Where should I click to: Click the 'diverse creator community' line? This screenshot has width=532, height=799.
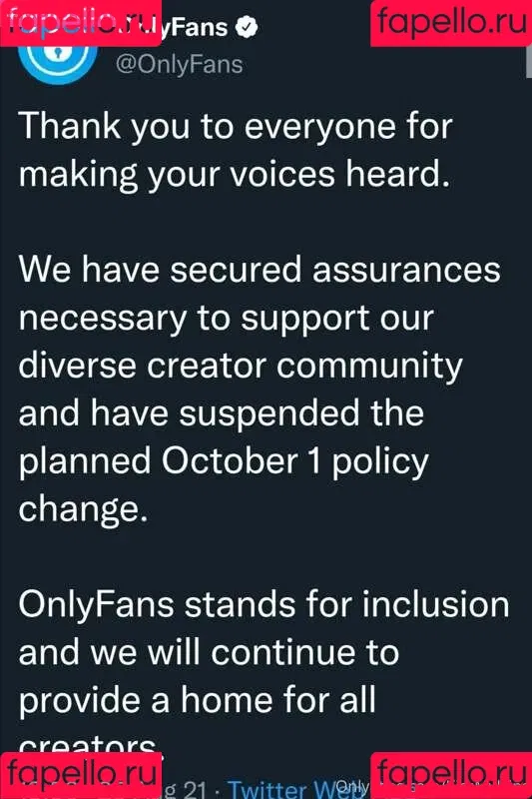point(241,367)
